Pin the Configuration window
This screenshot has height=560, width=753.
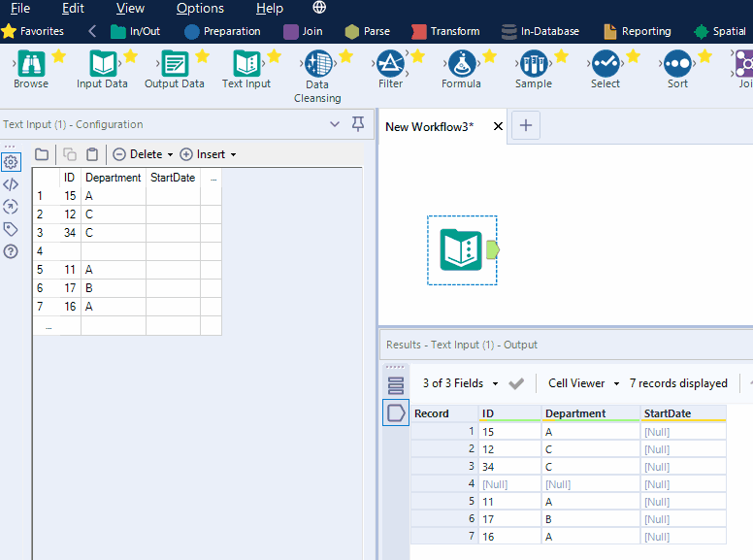[x=358, y=124]
